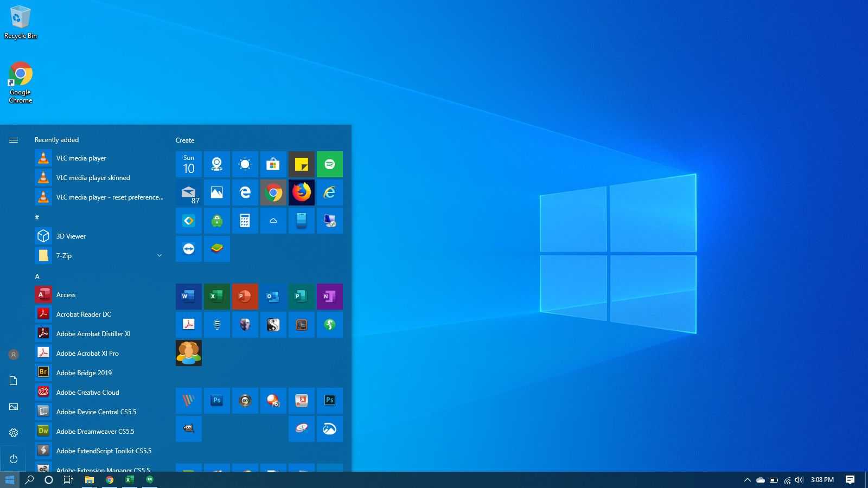Viewport: 868px width, 488px height.
Task: Open the PowerPoint tile
Action: pos(245,297)
